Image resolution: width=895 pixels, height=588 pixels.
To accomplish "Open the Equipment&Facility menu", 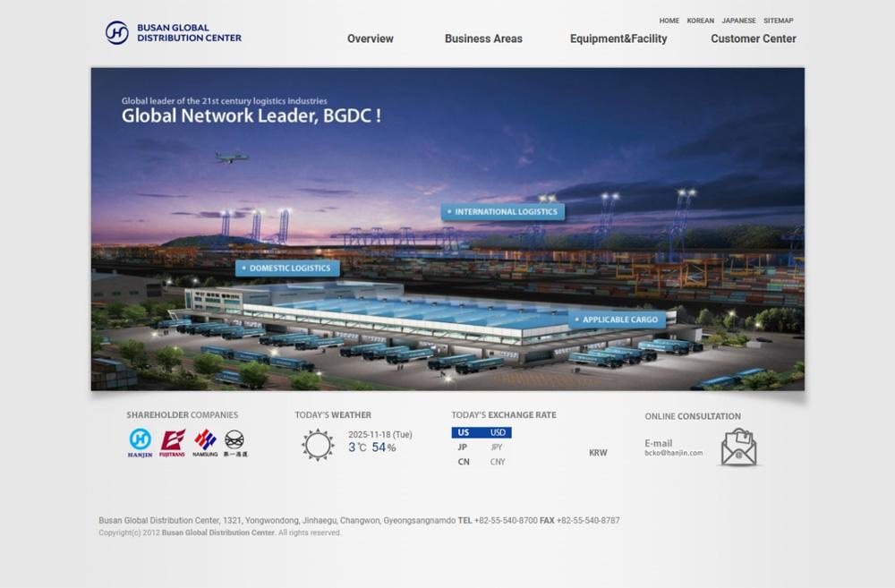I will pos(618,38).
